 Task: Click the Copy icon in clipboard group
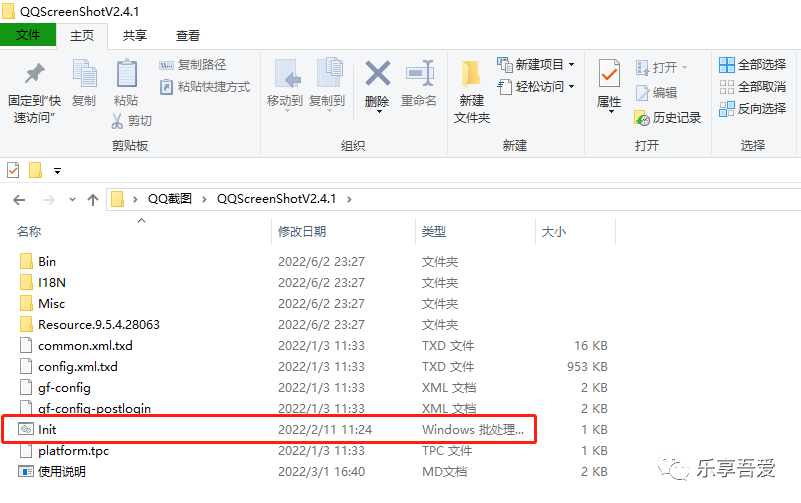pyautogui.click(x=84, y=74)
